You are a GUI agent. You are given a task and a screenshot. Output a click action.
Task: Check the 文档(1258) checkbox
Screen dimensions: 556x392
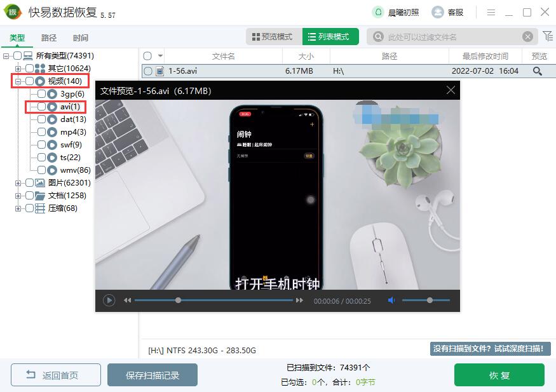point(29,196)
